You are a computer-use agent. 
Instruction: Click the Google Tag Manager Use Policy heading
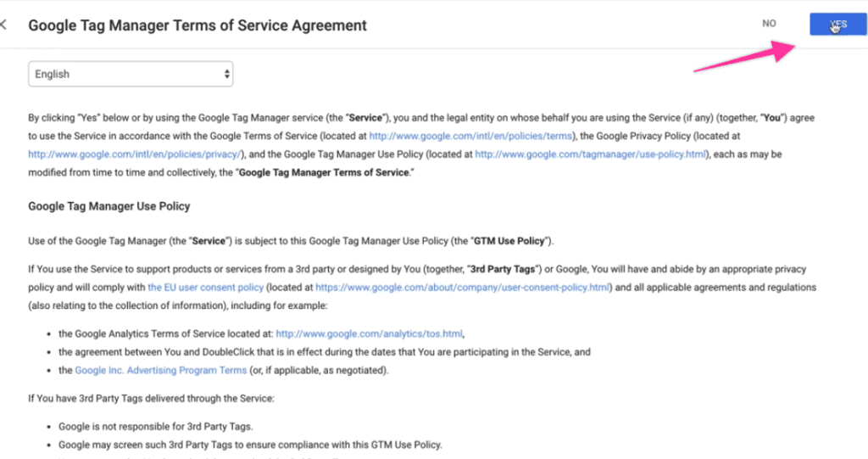point(109,206)
